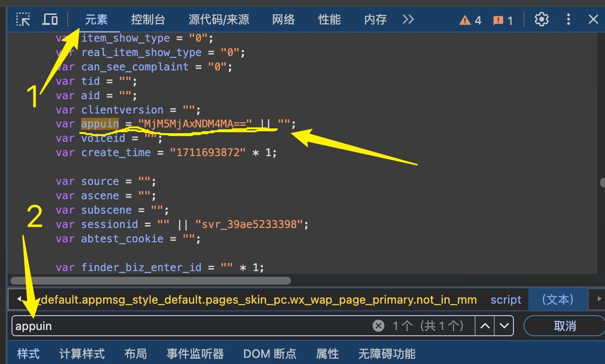Click the horizontal scrollbar of the code pane
Screen dimensions: 605x364
pos(151,280)
